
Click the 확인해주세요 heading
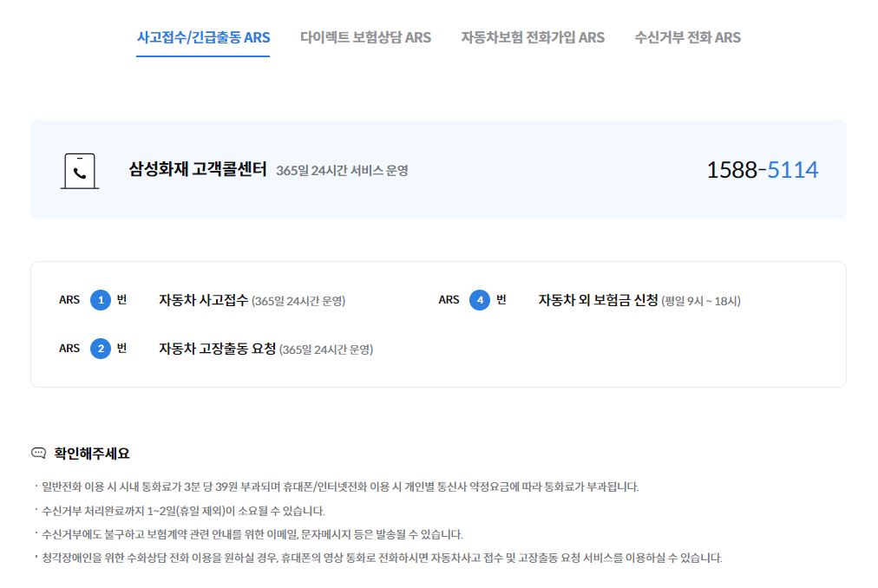[92, 453]
